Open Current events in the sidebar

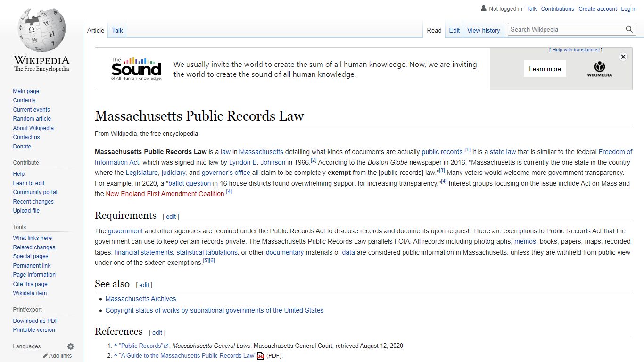click(x=31, y=110)
